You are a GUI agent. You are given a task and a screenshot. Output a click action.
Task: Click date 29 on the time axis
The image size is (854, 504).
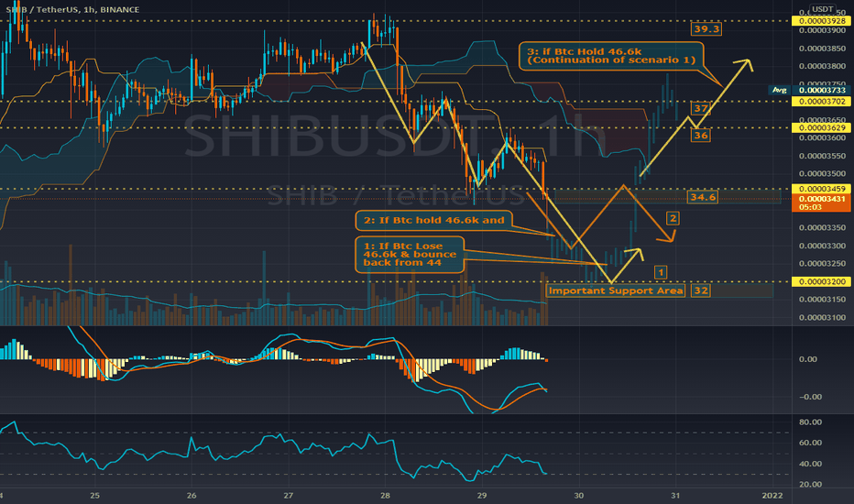tap(481, 495)
